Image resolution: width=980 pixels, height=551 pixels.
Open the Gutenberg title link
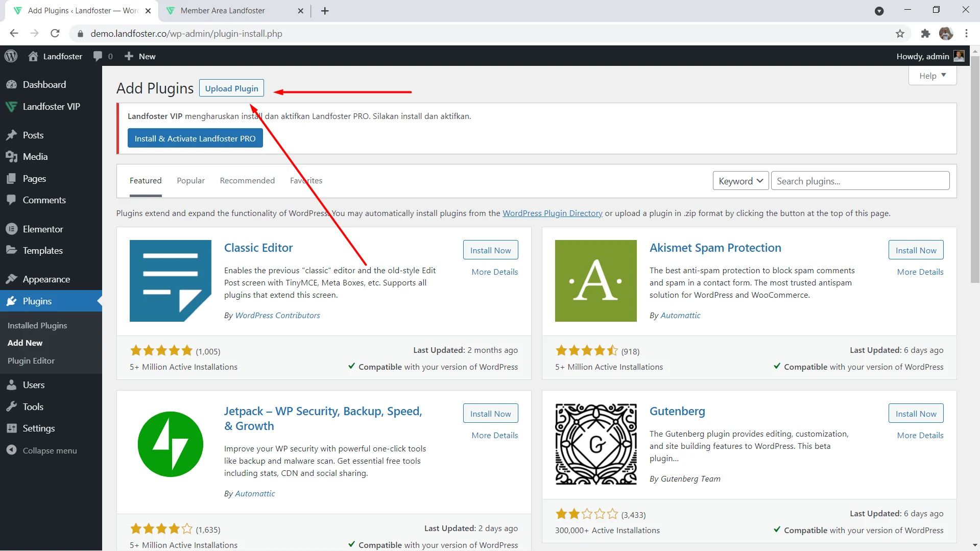[677, 412]
